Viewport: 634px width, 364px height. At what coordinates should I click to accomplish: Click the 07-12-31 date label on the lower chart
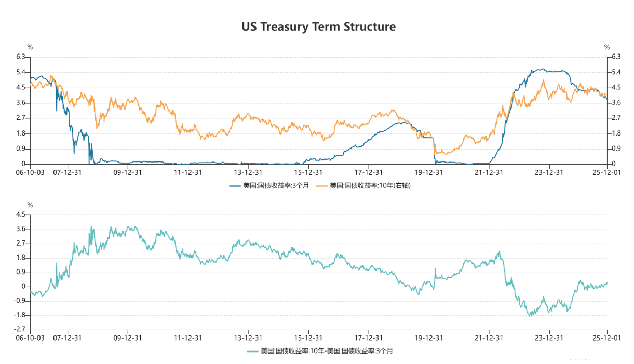point(66,338)
